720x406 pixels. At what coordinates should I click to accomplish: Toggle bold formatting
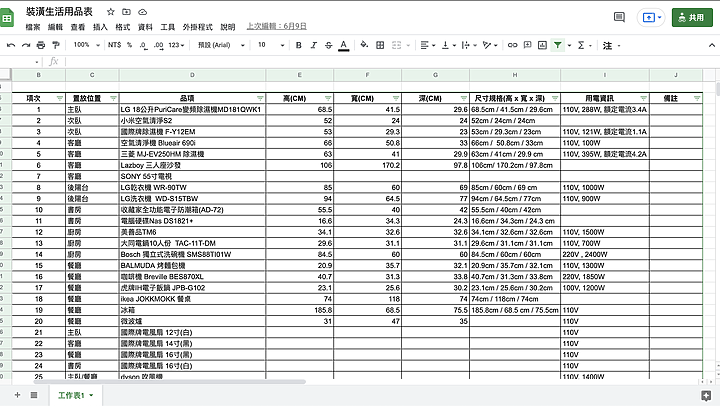tap(298, 45)
